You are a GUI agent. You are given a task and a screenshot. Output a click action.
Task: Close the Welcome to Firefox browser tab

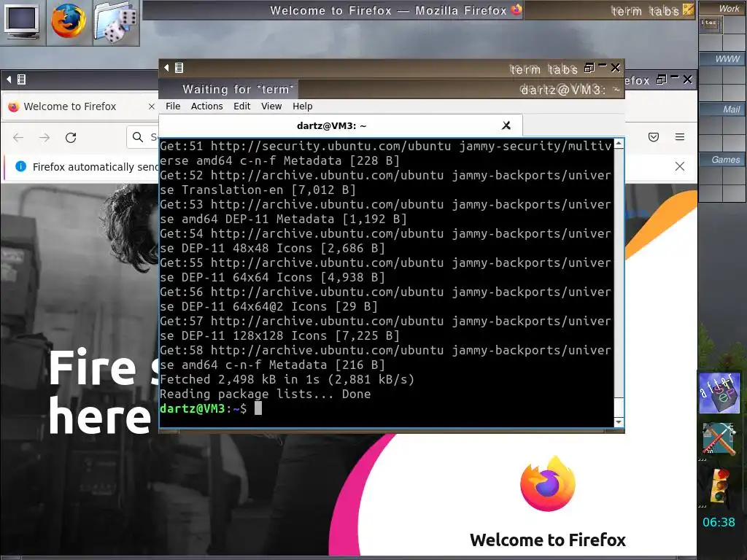pyautogui.click(x=152, y=106)
